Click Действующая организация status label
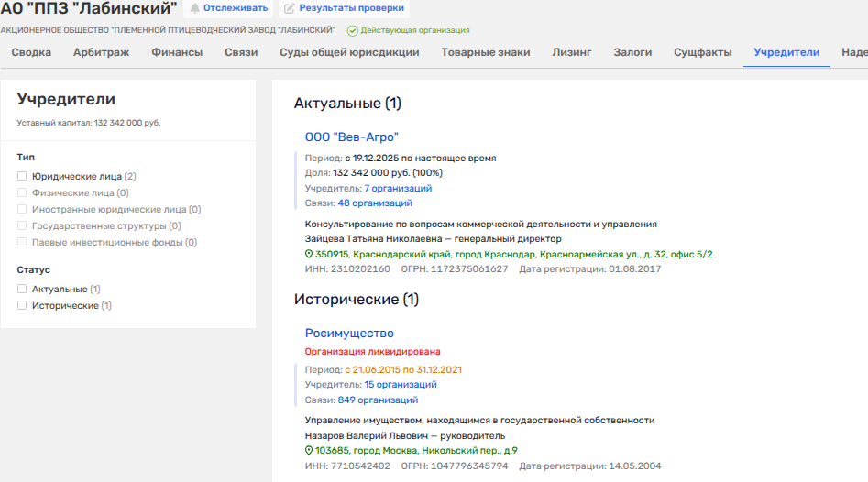Image resolution: width=868 pixels, height=482 pixels. tap(415, 30)
